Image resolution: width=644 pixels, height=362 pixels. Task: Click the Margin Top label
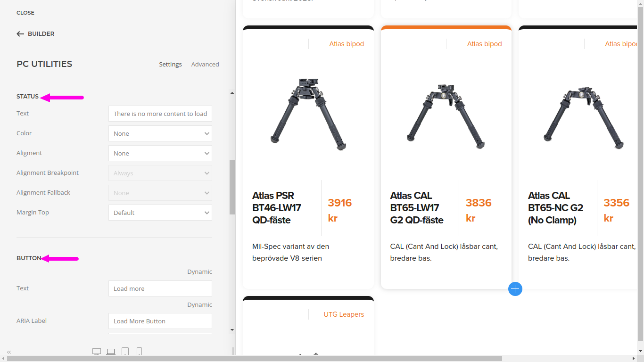[x=33, y=213]
